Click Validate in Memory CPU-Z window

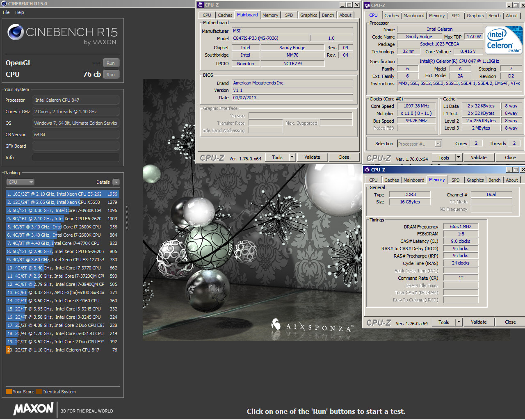point(479,322)
